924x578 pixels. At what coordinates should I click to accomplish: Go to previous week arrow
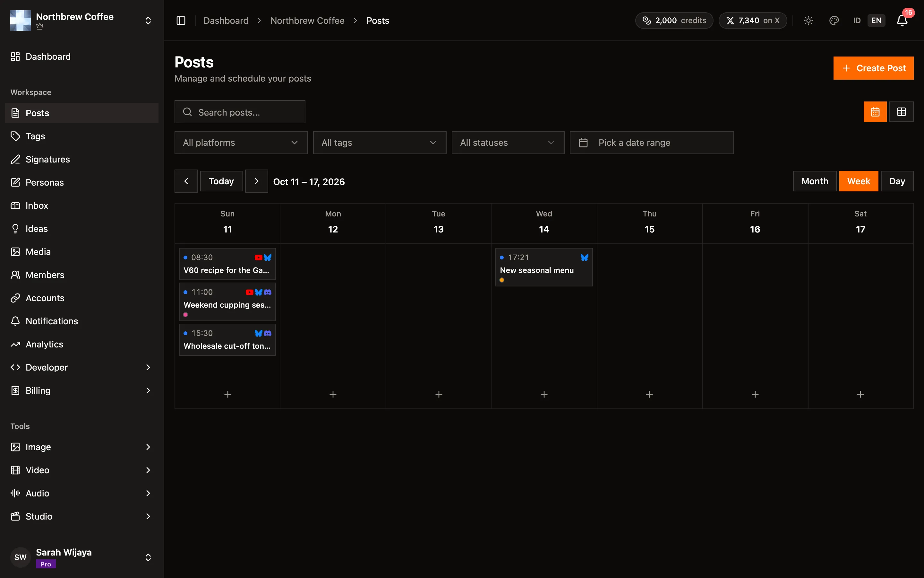pyautogui.click(x=186, y=181)
